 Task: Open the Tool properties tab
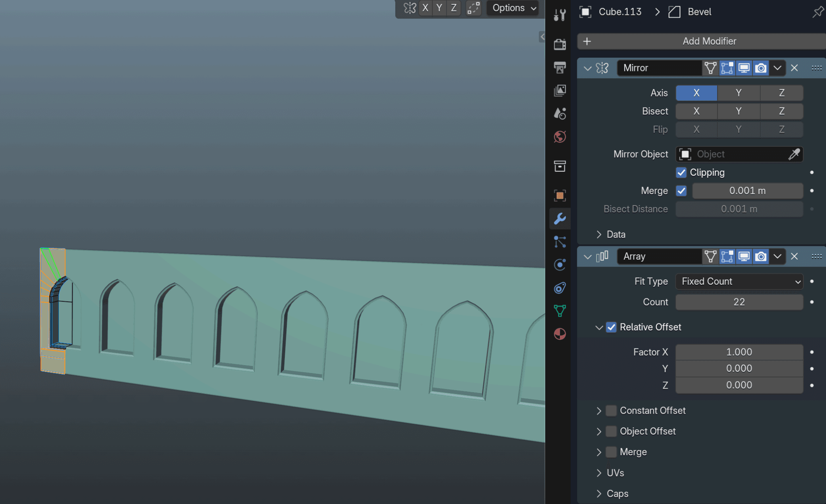560,15
